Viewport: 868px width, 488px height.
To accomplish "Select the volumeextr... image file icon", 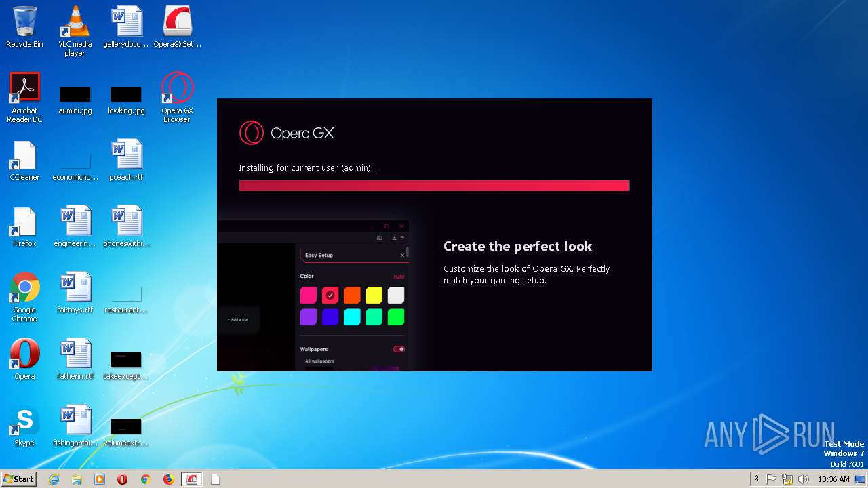I will point(126,432).
